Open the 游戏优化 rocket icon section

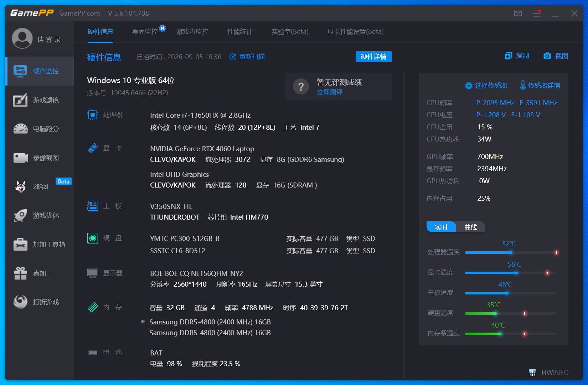[x=40, y=215]
